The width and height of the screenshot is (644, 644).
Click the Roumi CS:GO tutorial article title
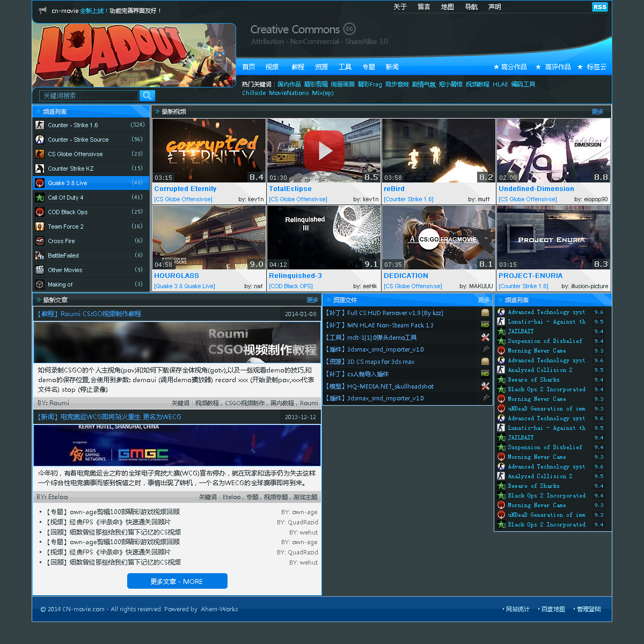pos(89,314)
